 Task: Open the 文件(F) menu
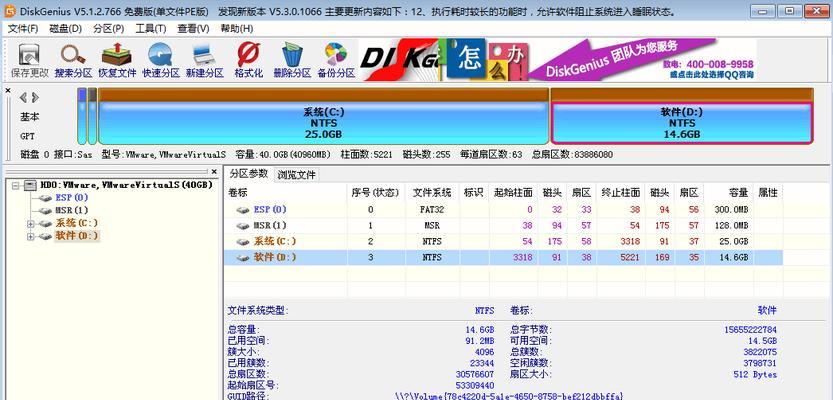pyautogui.click(x=23, y=29)
